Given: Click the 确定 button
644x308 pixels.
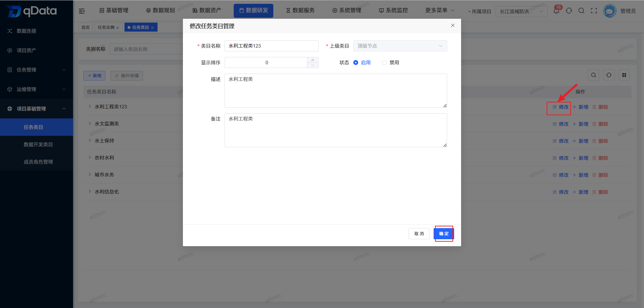Looking at the screenshot, I should (x=444, y=234).
